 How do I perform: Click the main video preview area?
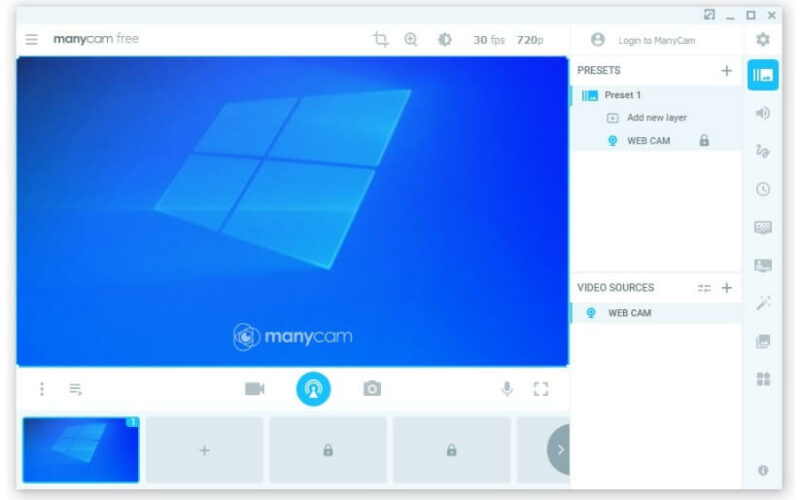(x=292, y=211)
